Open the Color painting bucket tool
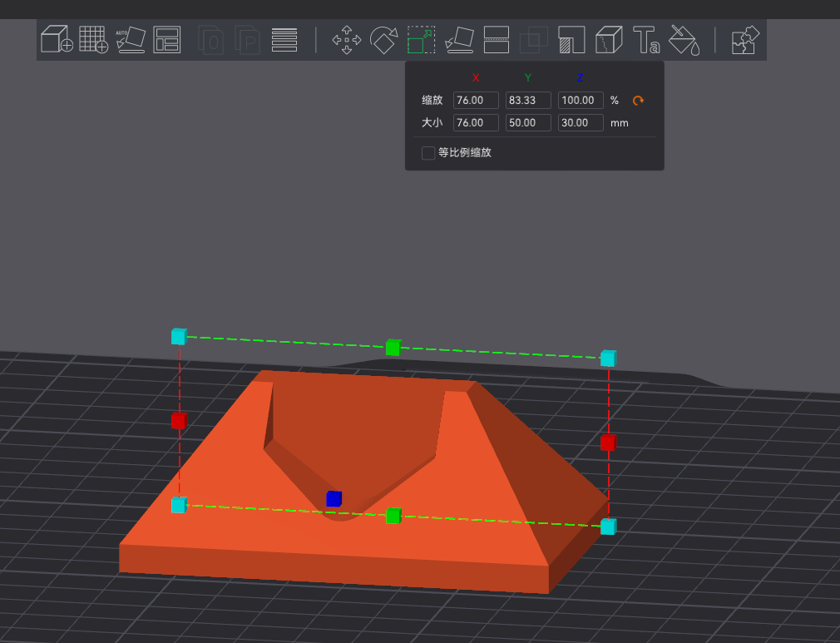Viewport: 840px width, 643px height. (684, 40)
